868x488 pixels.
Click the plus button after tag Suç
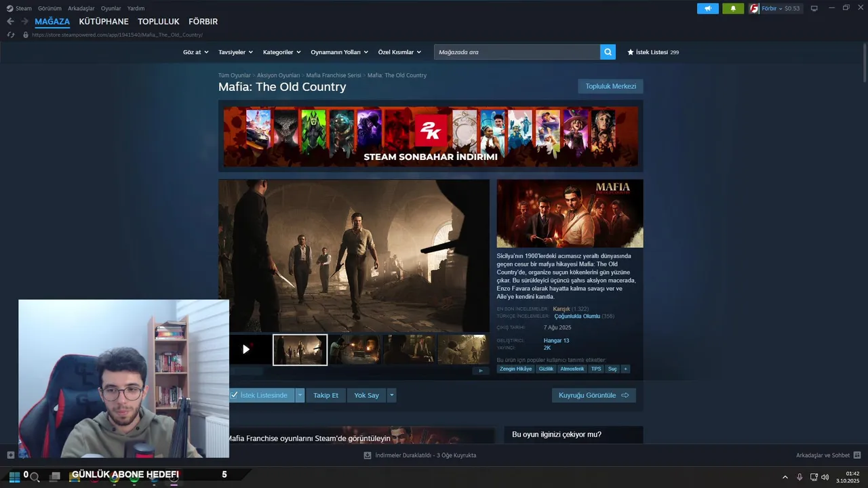coord(625,369)
